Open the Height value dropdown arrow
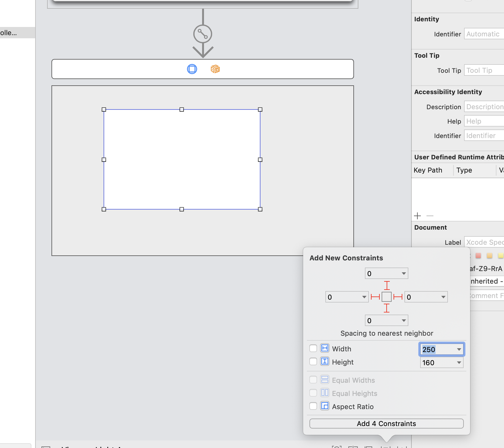This screenshot has width=504, height=448. pyautogui.click(x=459, y=363)
